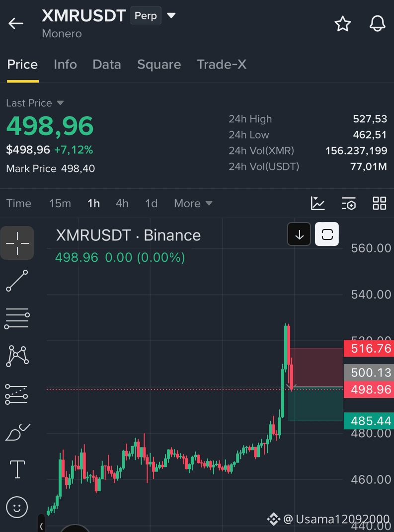Image resolution: width=394 pixels, height=532 pixels.
Task: Open price alert bell icon
Action: (378, 24)
